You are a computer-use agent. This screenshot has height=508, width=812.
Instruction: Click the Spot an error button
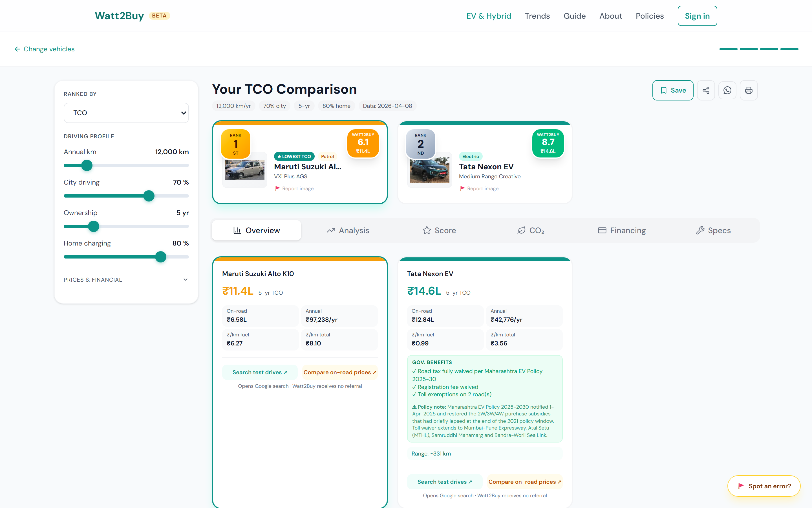tap(764, 486)
